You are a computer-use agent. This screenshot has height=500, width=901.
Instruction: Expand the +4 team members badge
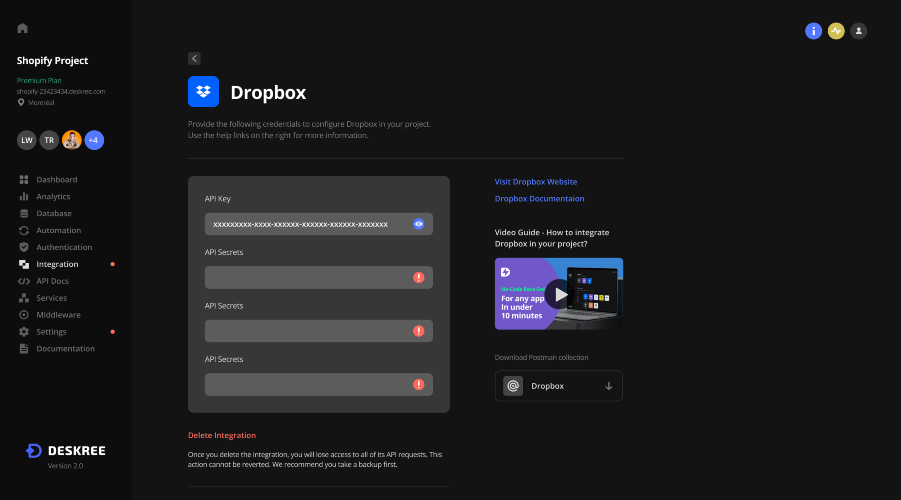coord(94,140)
